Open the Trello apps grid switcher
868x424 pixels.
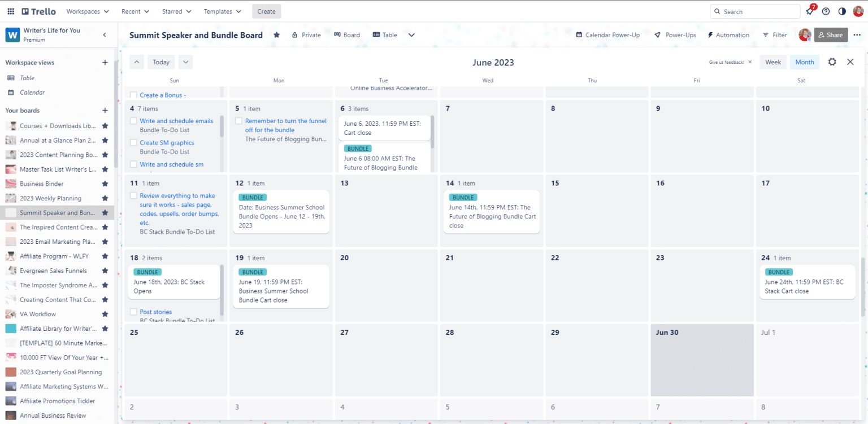(10, 11)
